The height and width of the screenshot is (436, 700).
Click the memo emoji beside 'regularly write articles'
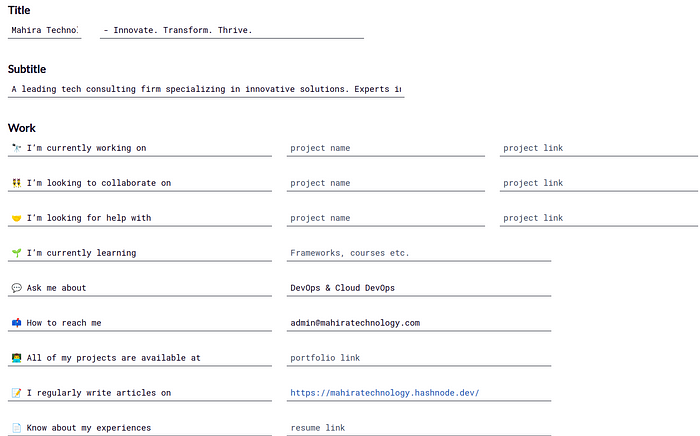pos(17,393)
